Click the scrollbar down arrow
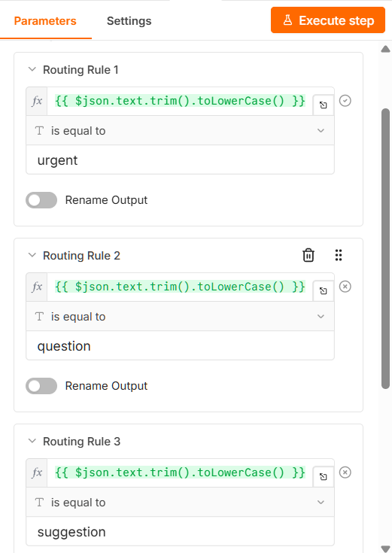Viewport: 392px width, 553px height. click(386, 548)
